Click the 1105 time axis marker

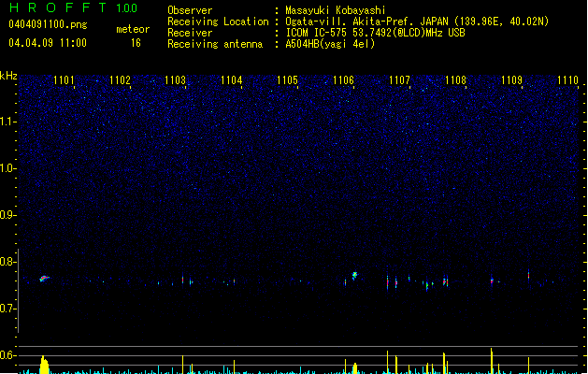(287, 80)
